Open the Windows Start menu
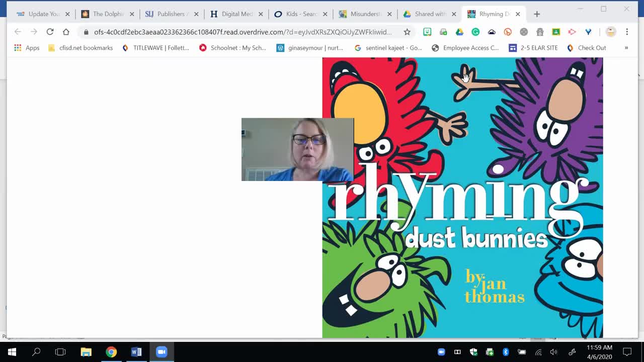Image resolution: width=644 pixels, height=362 pixels. [12, 352]
